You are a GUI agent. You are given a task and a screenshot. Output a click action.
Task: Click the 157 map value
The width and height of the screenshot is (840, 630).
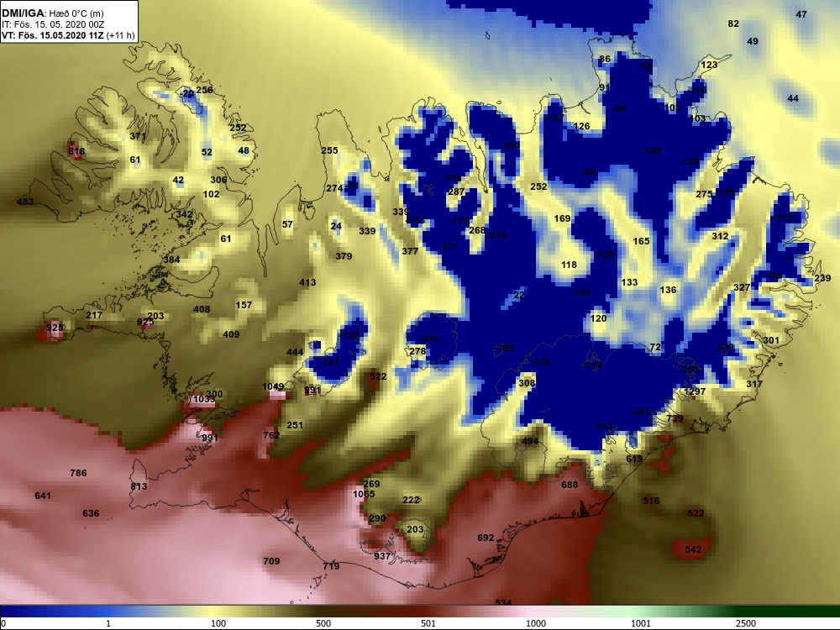pos(244,305)
